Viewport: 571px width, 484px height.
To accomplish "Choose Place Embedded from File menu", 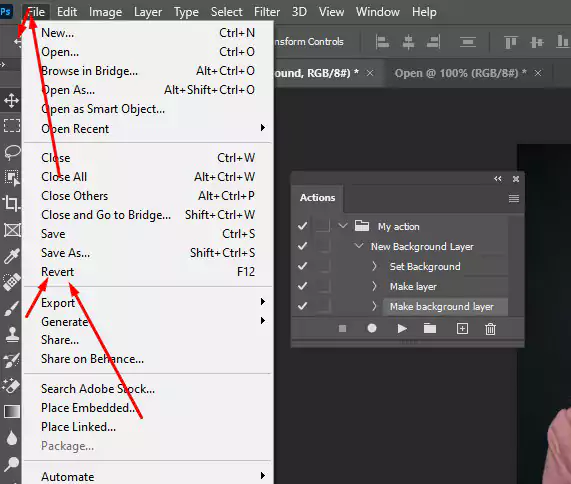I will [148, 408].
